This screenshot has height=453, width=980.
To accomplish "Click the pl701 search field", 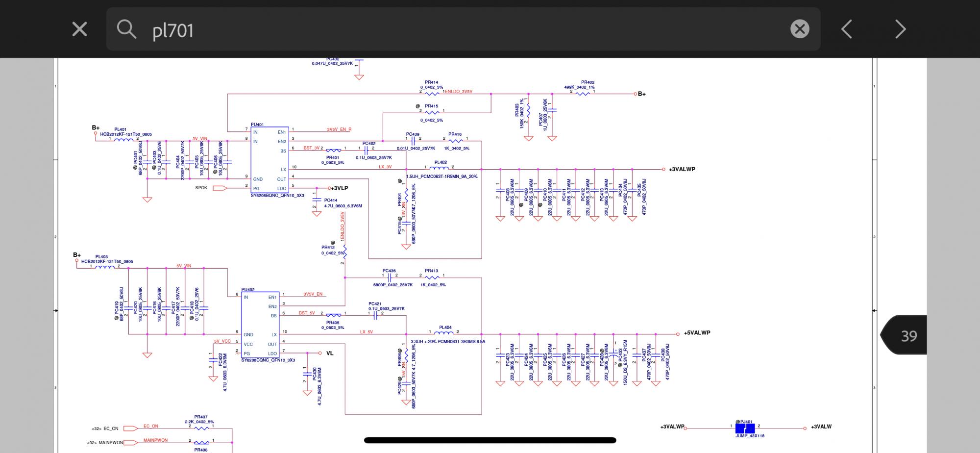I will click(x=463, y=29).
